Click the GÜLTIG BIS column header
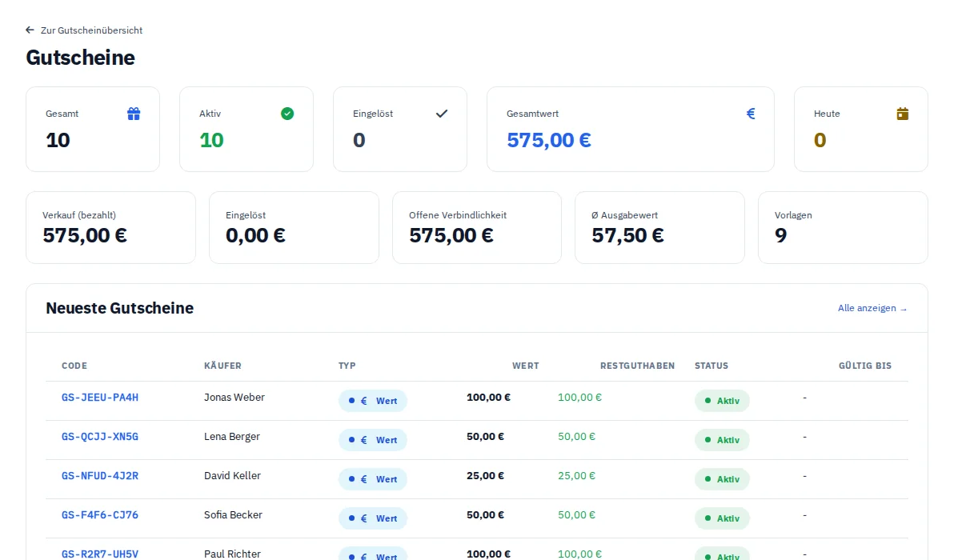 865,366
